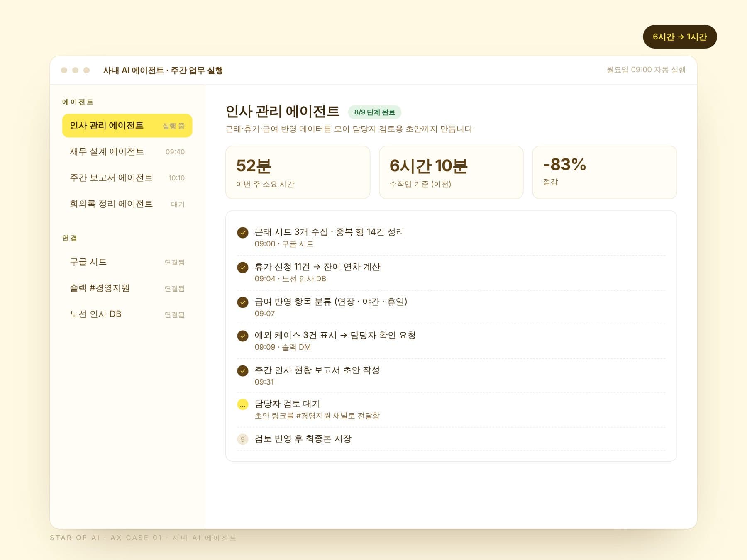The height and width of the screenshot is (560, 747).
Task: Click the 09:40 time next to 재무 설계
Action: pos(175,152)
